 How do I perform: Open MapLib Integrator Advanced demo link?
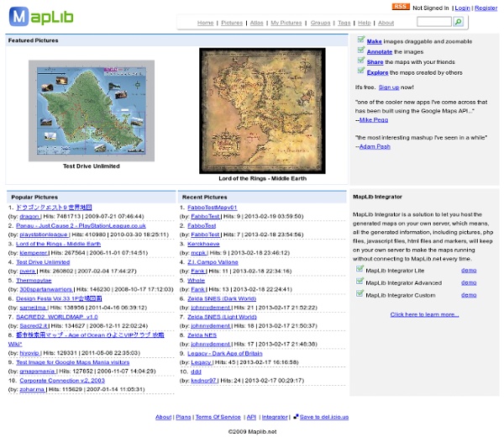[469, 282]
